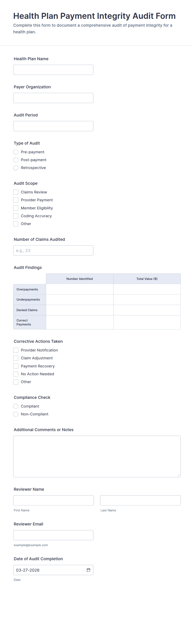Mark compliance check as Non-Compliant
Viewport: 192px width, 644px height.
[16, 414]
